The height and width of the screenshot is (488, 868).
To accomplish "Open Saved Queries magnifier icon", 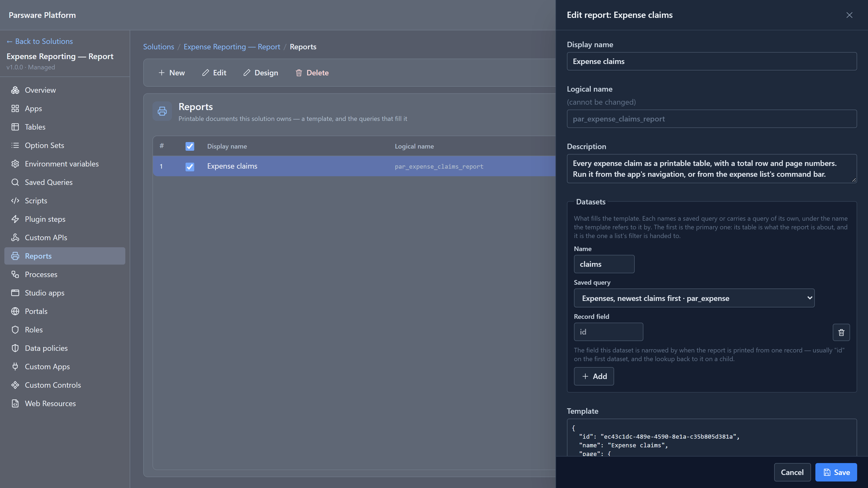I will 15,182.
